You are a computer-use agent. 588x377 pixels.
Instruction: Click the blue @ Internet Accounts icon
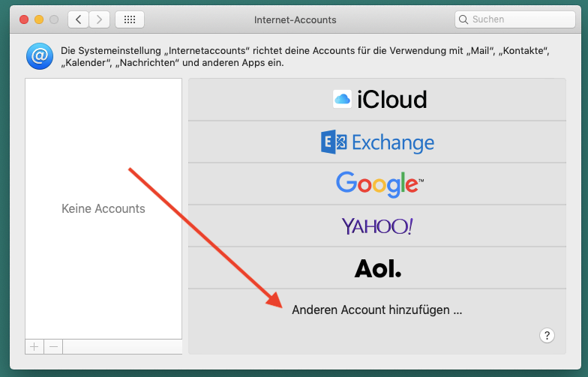coord(38,56)
